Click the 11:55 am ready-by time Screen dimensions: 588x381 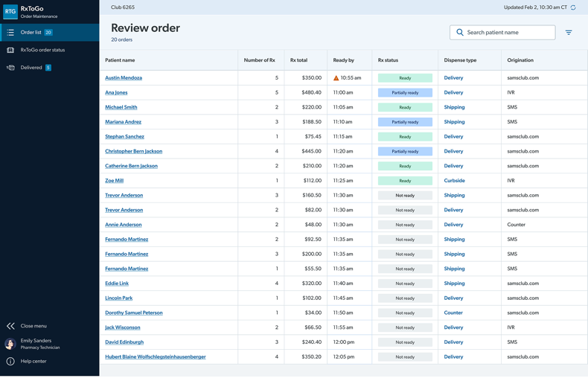coord(342,327)
